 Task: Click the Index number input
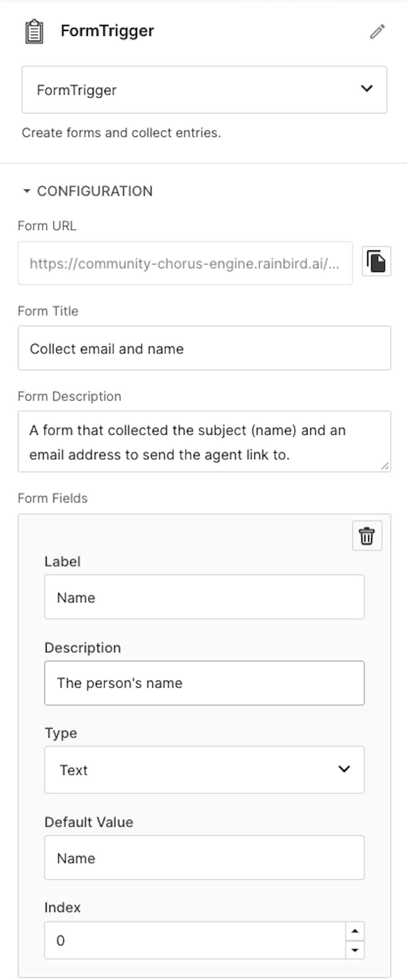pyautogui.click(x=195, y=940)
